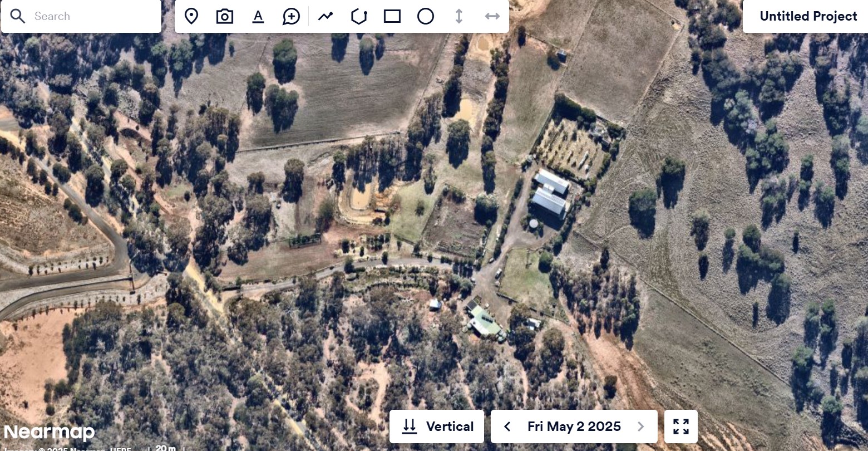This screenshot has width=868, height=451.
Task: Pick the rectangle drawing tool
Action: [x=392, y=16]
